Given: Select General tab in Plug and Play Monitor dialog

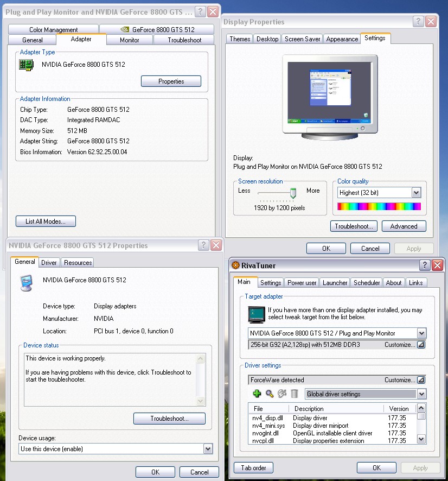Looking at the screenshot, I should pyautogui.click(x=32, y=40).
